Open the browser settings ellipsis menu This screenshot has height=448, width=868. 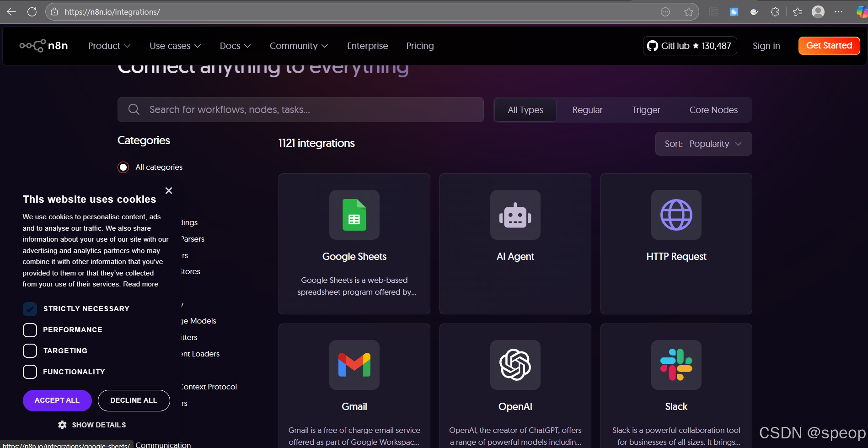coord(838,12)
